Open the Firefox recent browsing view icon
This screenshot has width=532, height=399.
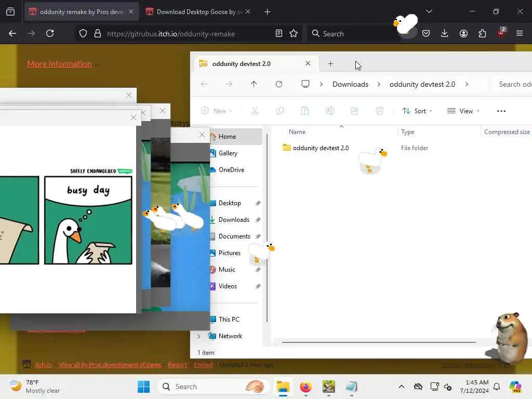pos(10,12)
